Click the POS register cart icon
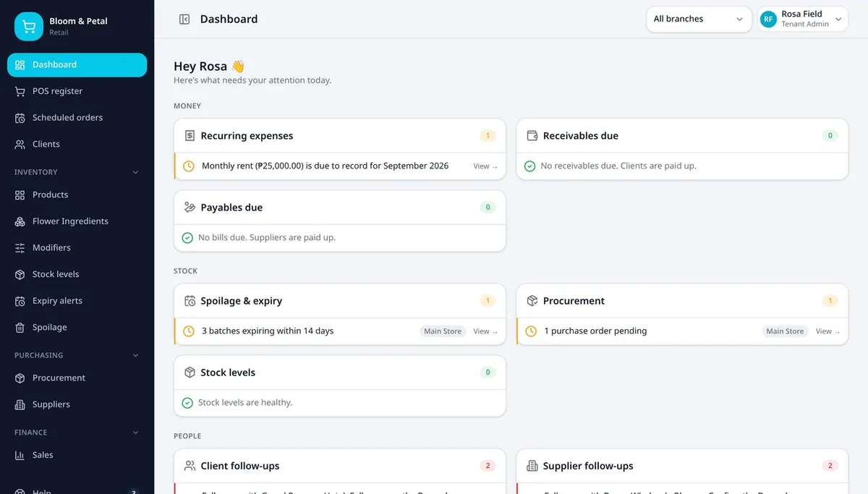The width and height of the screenshot is (868, 494). [x=20, y=91]
